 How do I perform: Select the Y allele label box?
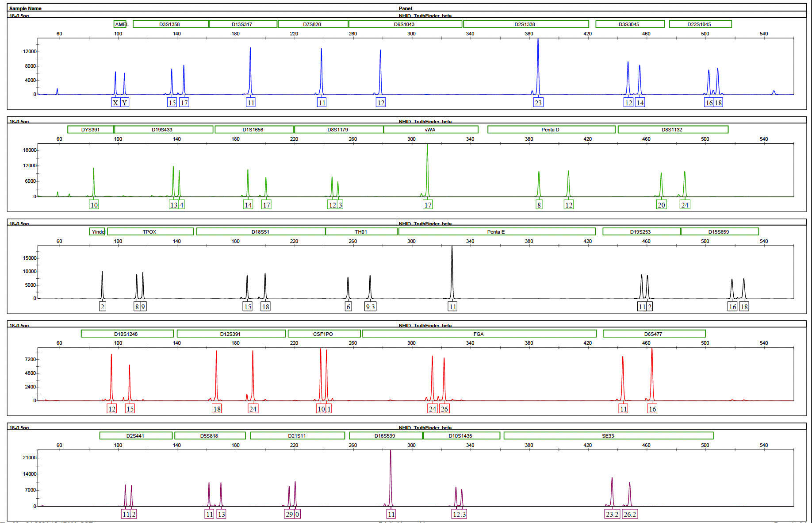[x=125, y=103]
